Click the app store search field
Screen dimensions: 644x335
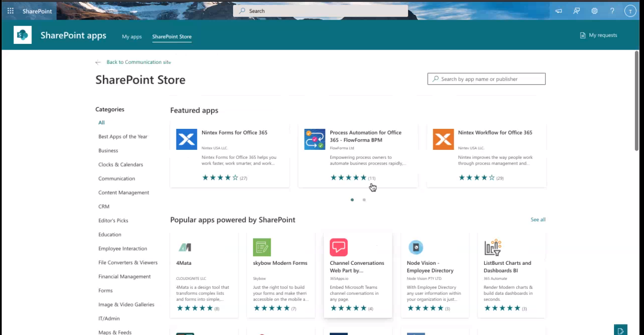tap(486, 79)
